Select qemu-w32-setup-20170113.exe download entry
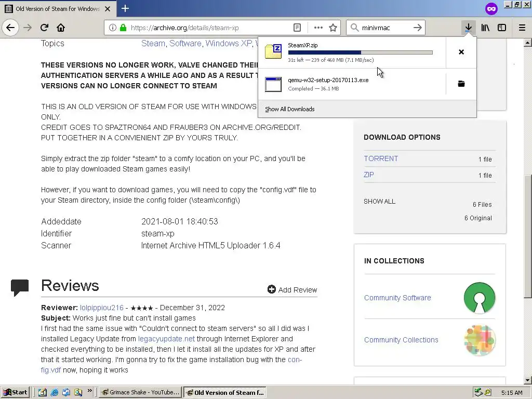The width and height of the screenshot is (532, 399). pos(328,80)
